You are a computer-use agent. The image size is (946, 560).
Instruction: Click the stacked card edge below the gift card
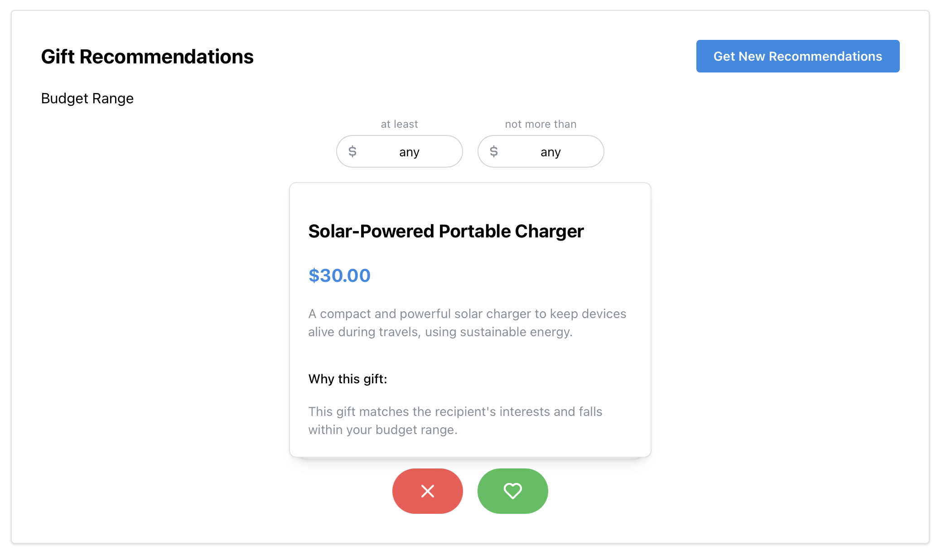(x=470, y=459)
